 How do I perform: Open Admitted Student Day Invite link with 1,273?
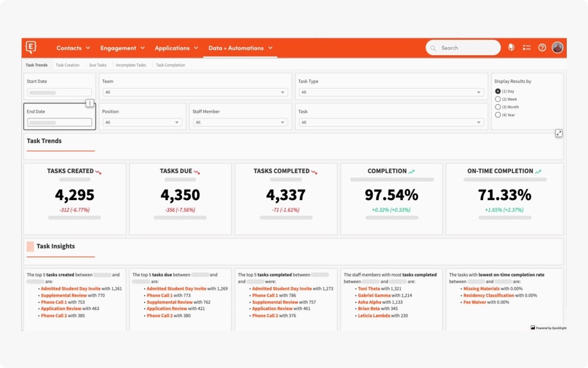pos(282,289)
